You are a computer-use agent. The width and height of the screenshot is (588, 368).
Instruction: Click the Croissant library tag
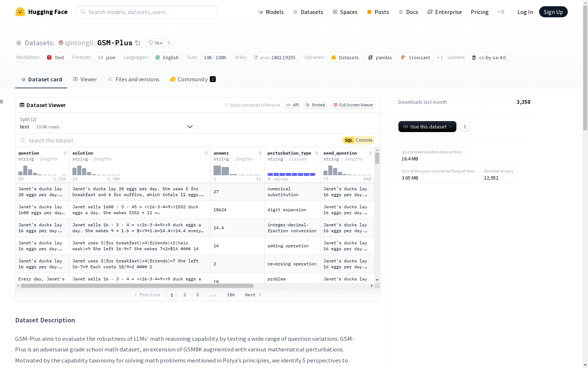416,57
